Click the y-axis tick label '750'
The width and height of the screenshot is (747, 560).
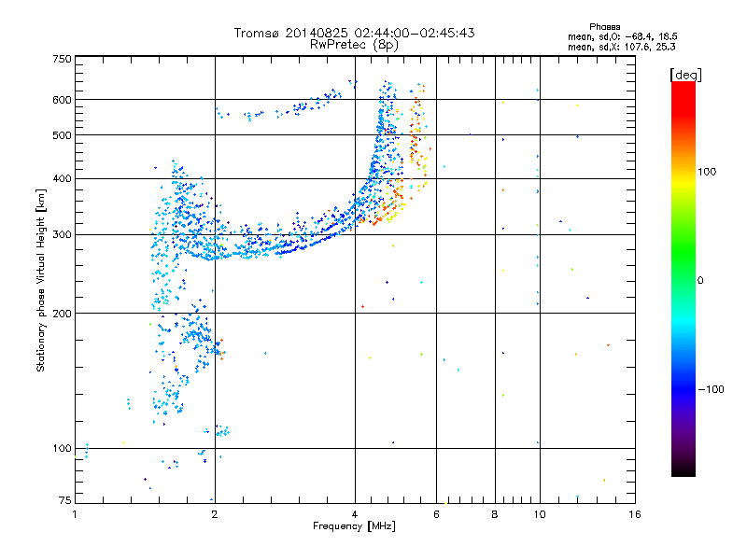coord(62,59)
